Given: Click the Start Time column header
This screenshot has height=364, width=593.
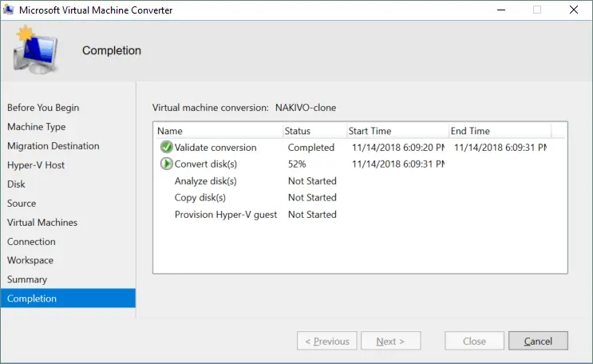Looking at the screenshot, I should pyautogui.click(x=397, y=131).
